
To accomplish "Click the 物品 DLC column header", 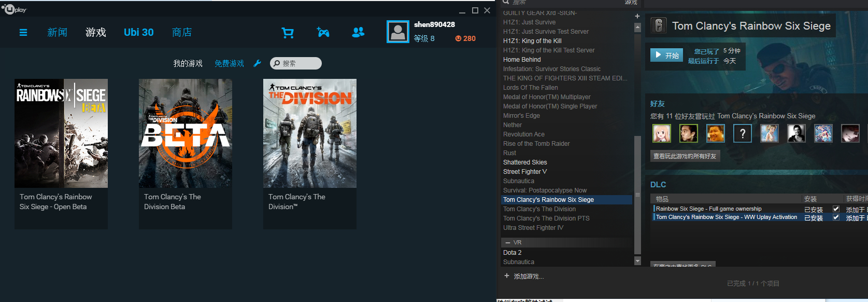I will pos(662,199).
